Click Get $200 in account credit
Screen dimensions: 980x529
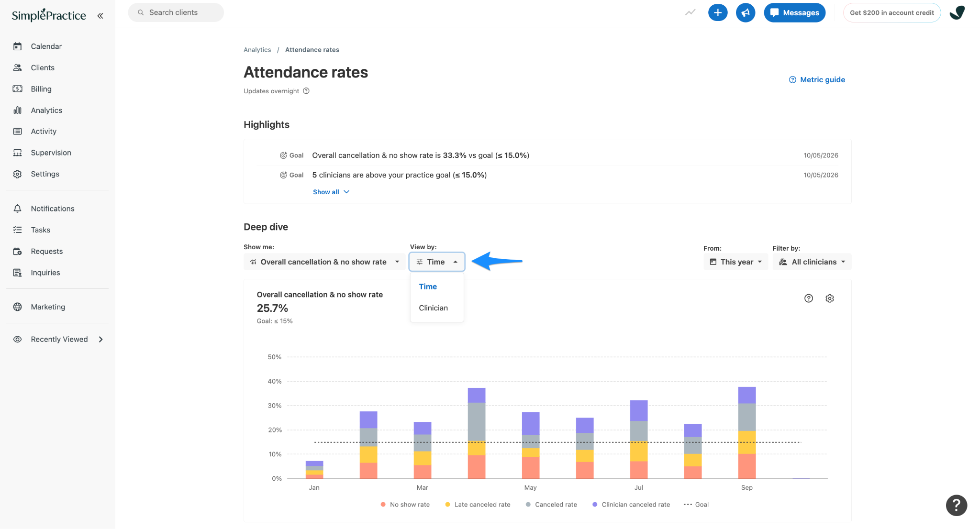(891, 12)
